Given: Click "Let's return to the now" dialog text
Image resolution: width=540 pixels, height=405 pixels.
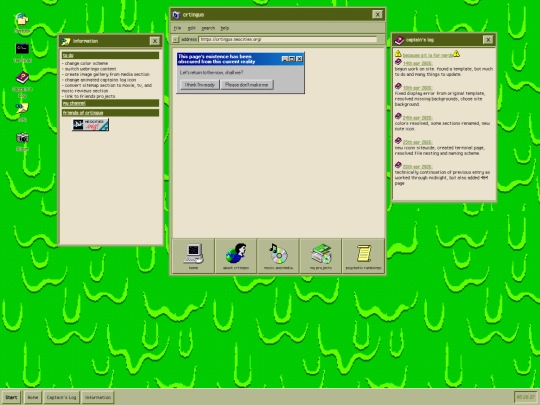Looking at the screenshot, I should 211,73.
